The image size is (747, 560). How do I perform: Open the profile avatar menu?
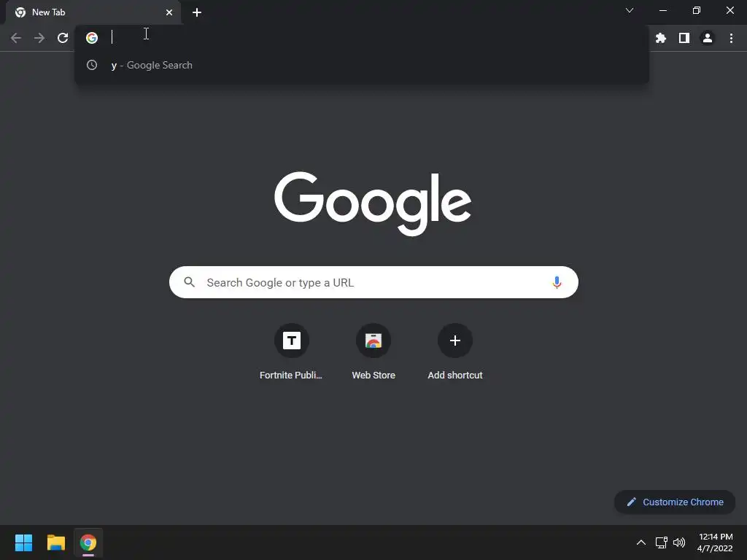[x=708, y=38]
